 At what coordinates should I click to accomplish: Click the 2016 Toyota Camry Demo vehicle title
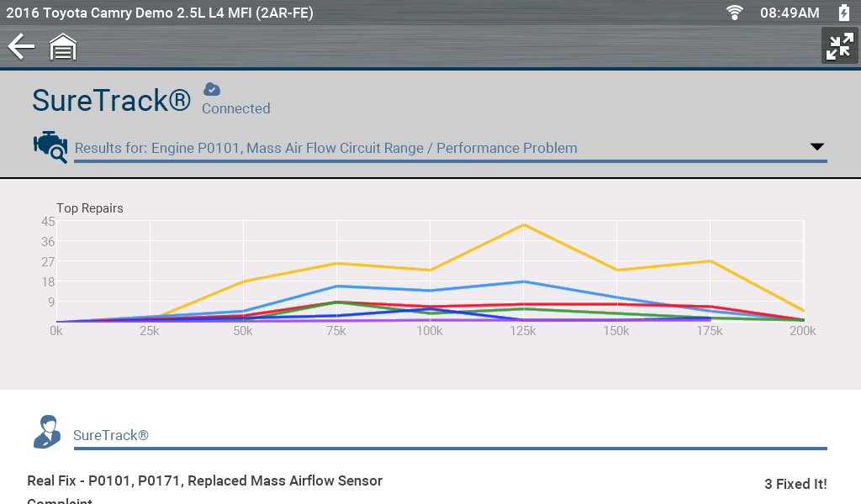pyautogui.click(x=160, y=13)
